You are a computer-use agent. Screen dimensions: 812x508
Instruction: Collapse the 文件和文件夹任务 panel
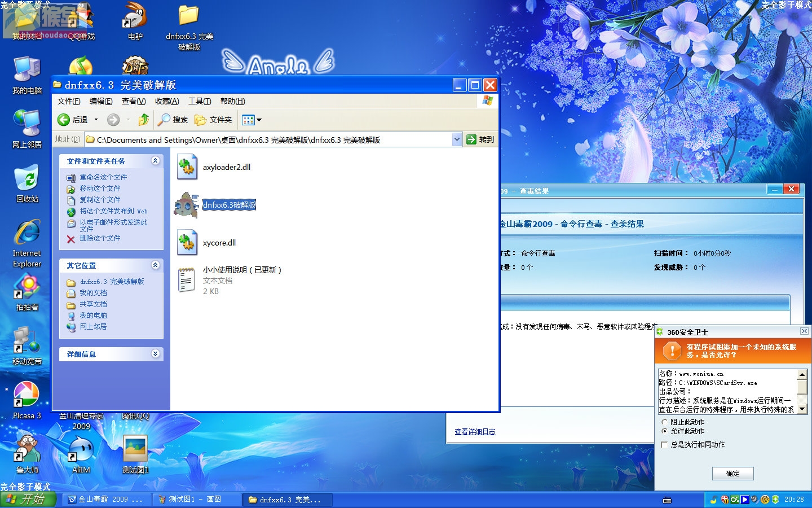click(156, 161)
